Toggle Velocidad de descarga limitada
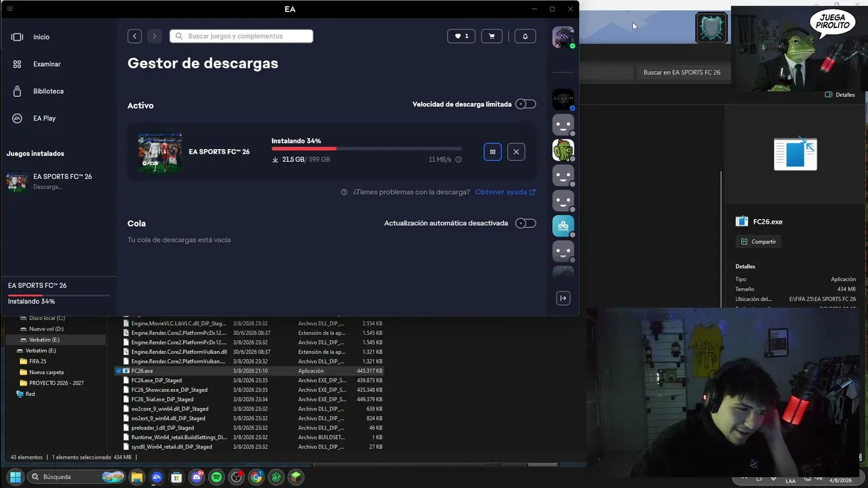Screen dimensions: 868x488 (526, 104)
